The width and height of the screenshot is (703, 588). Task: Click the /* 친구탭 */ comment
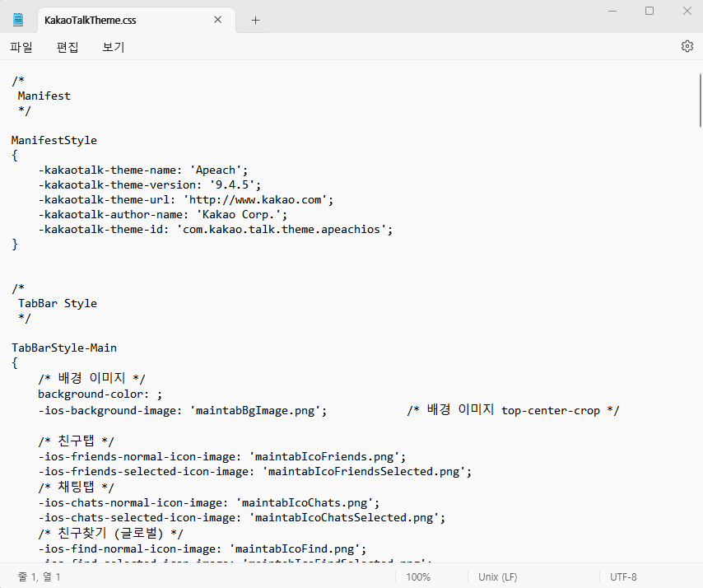pyautogui.click(x=77, y=441)
